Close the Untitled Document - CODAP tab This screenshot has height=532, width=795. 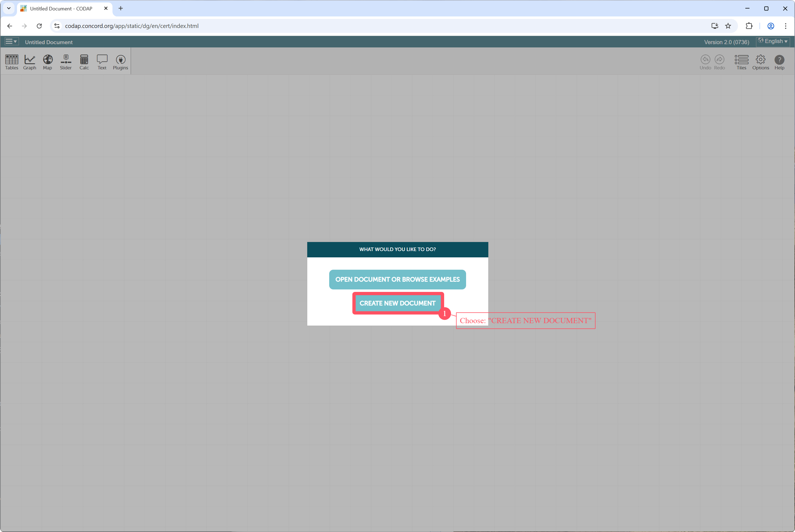coord(106,8)
